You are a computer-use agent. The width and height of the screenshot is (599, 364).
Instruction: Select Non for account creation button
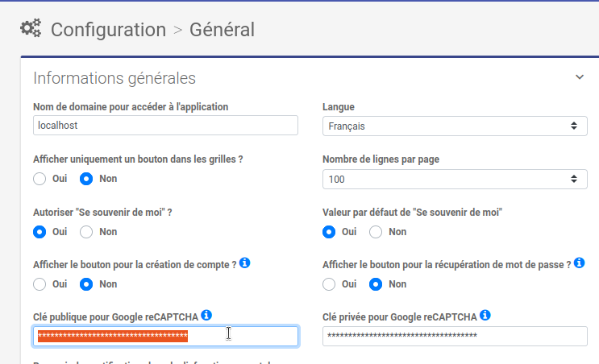click(86, 284)
